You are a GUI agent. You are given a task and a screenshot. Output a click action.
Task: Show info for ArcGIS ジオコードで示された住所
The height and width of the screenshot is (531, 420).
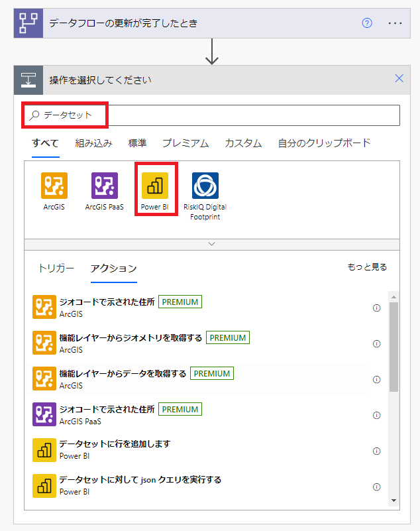[377, 308]
